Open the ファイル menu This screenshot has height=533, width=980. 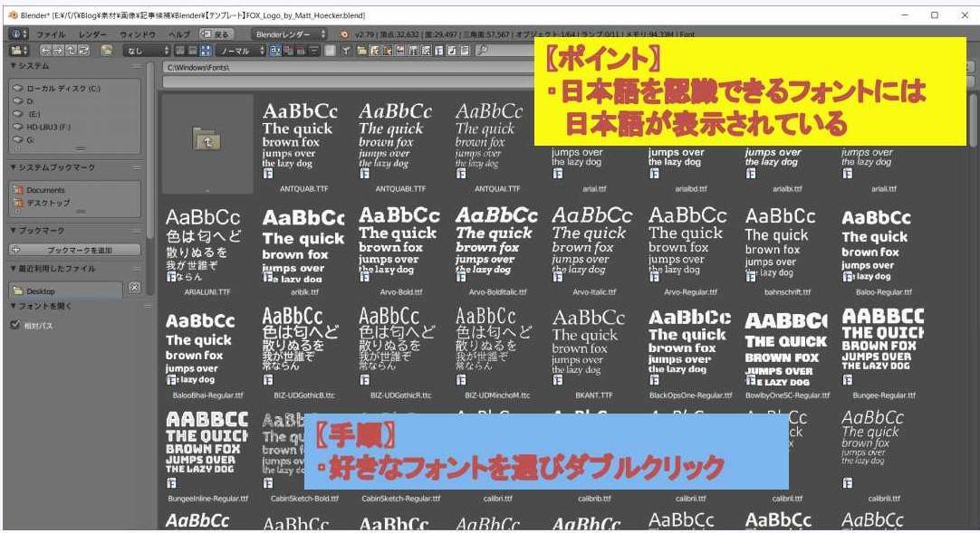point(51,34)
